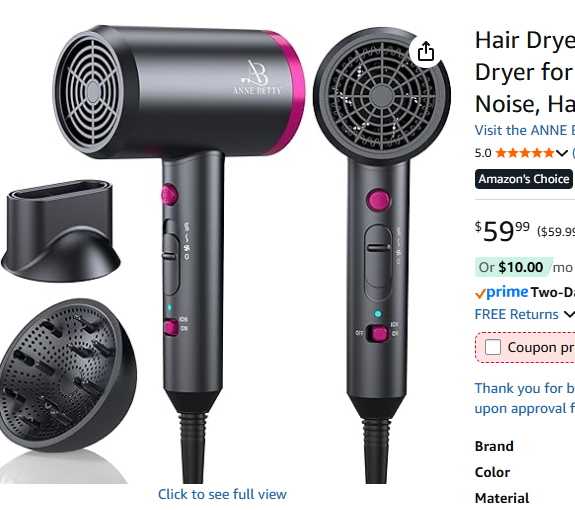This screenshot has width=575, height=510.
Task: Click the prime checkmark logo
Action: click(x=501, y=292)
